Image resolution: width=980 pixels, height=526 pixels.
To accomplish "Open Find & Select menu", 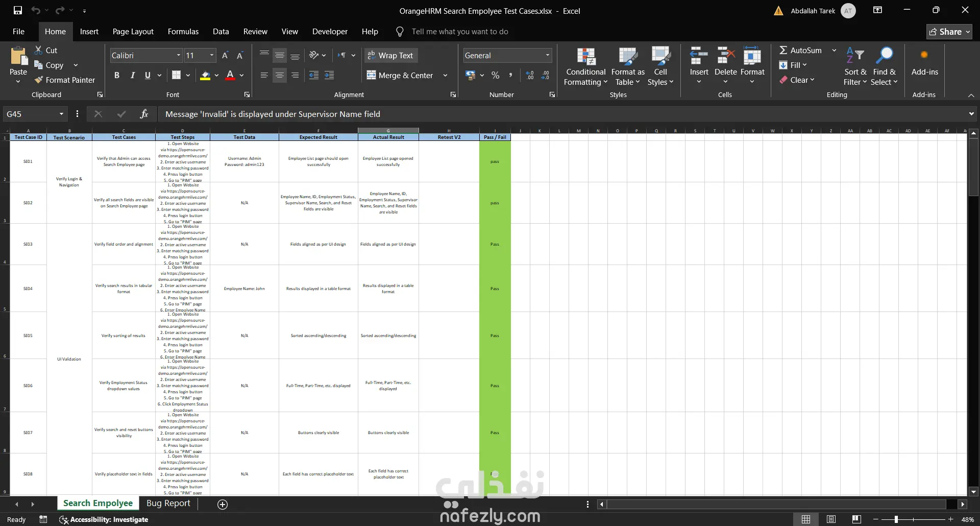I will [884, 66].
